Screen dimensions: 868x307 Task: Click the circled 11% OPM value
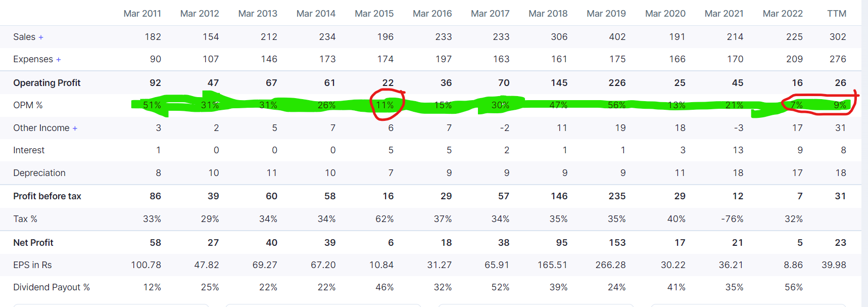tap(385, 105)
